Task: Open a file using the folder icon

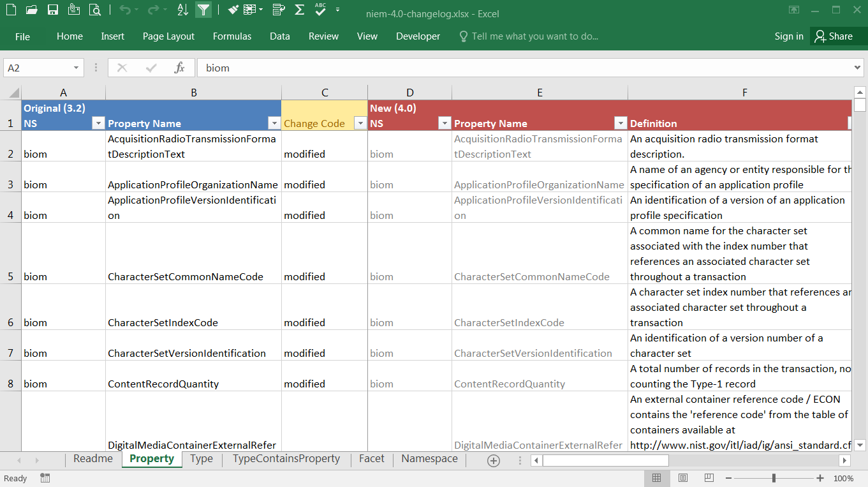Action: tap(32, 10)
